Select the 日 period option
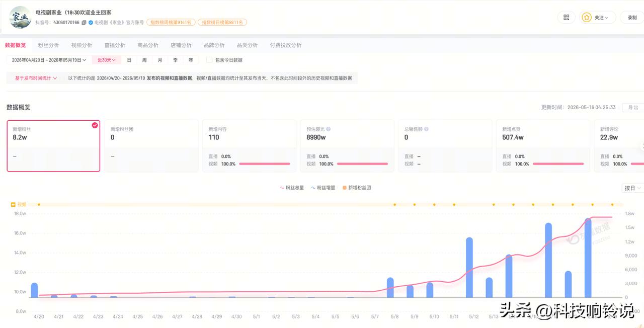Screen dimensions: 644x328 tap(129, 60)
